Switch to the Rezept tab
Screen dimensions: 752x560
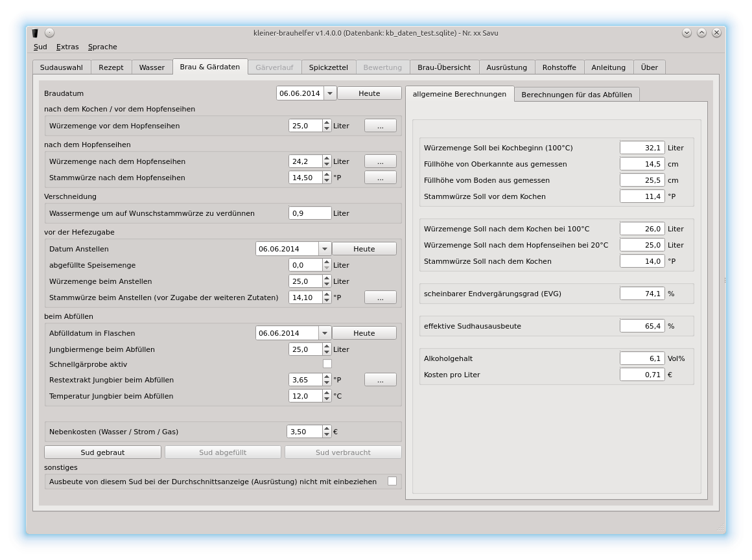pyautogui.click(x=111, y=67)
